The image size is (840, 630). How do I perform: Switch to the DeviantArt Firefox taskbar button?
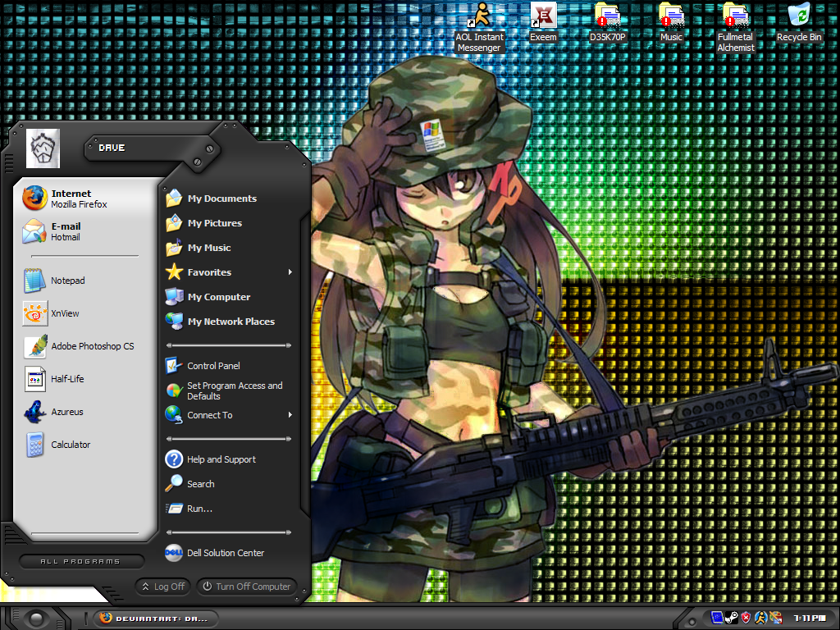pos(156,619)
